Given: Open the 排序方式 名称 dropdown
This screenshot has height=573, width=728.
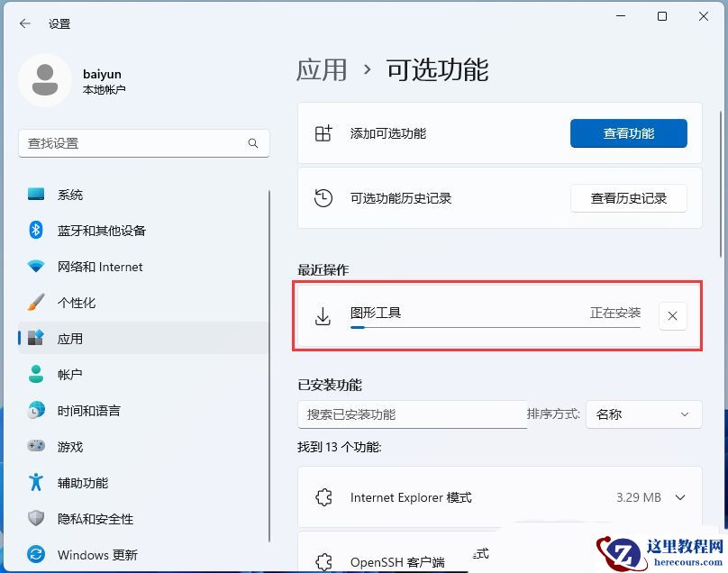Looking at the screenshot, I should coord(643,414).
